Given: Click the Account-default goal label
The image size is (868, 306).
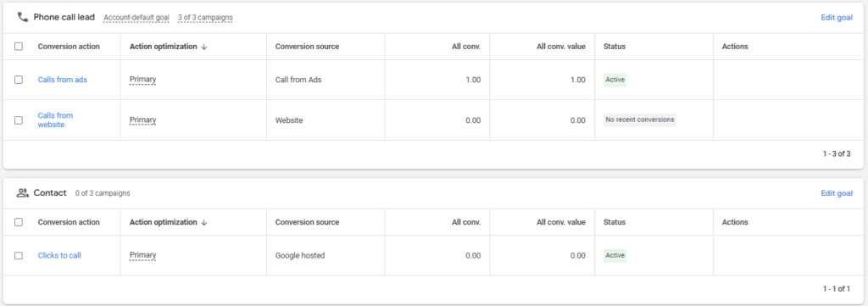Looking at the screenshot, I should (136, 18).
